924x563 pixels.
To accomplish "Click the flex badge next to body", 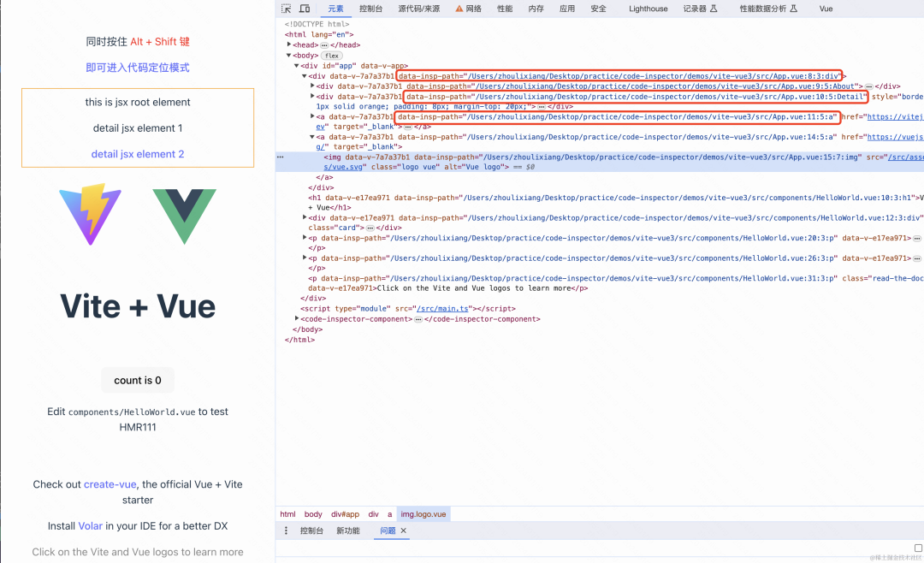I will coord(331,56).
